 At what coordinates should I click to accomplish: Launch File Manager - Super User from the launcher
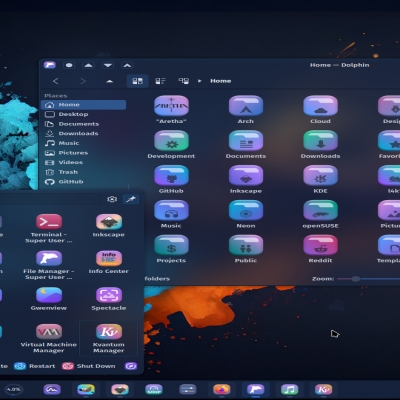point(49,265)
